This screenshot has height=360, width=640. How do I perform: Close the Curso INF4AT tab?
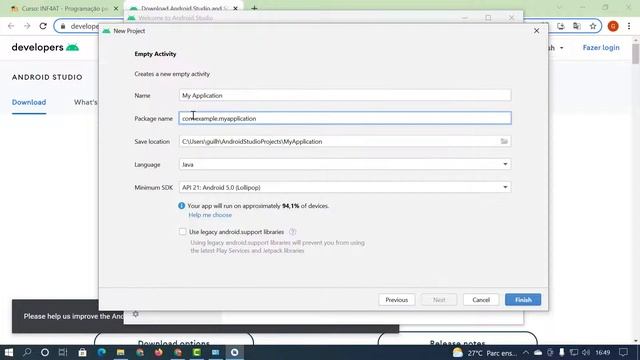pyautogui.click(x=116, y=8)
